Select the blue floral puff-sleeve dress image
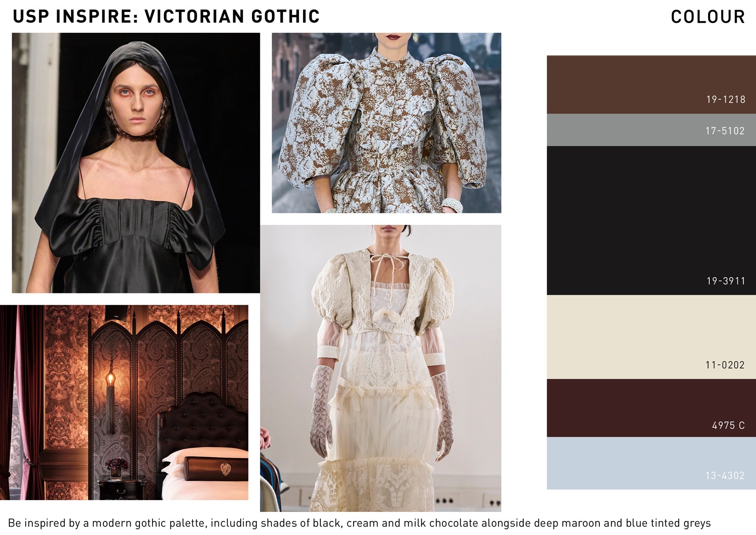 point(386,123)
